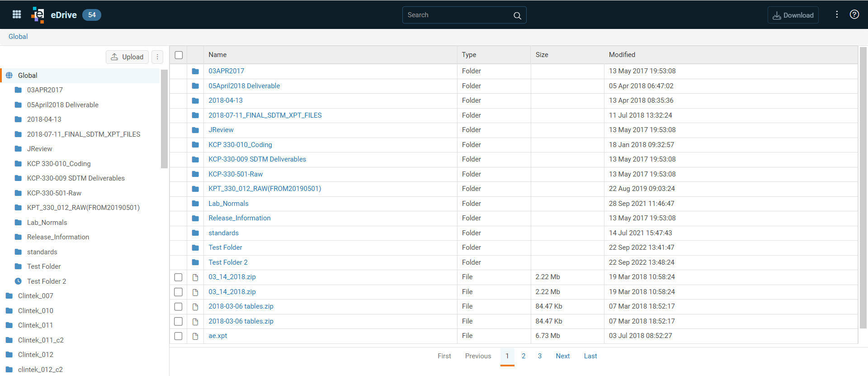868x376 pixels.
Task: Click folder icon of KCP 330-010_Coding table row
Action: pos(195,145)
